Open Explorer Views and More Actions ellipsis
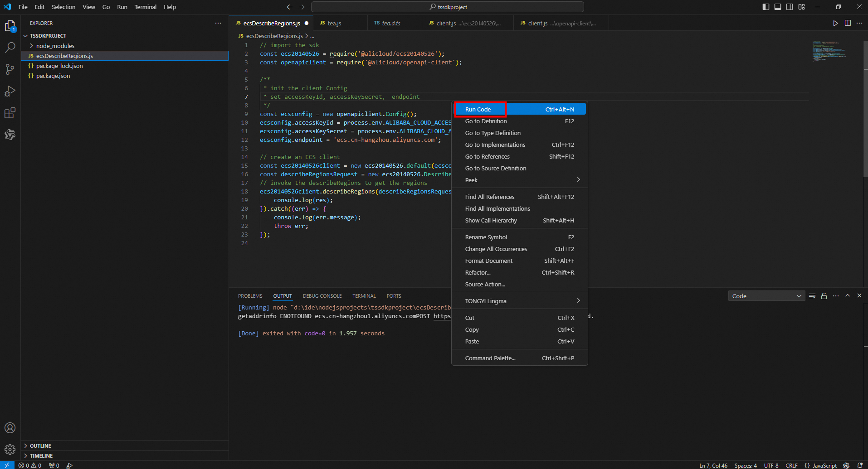 click(x=218, y=23)
